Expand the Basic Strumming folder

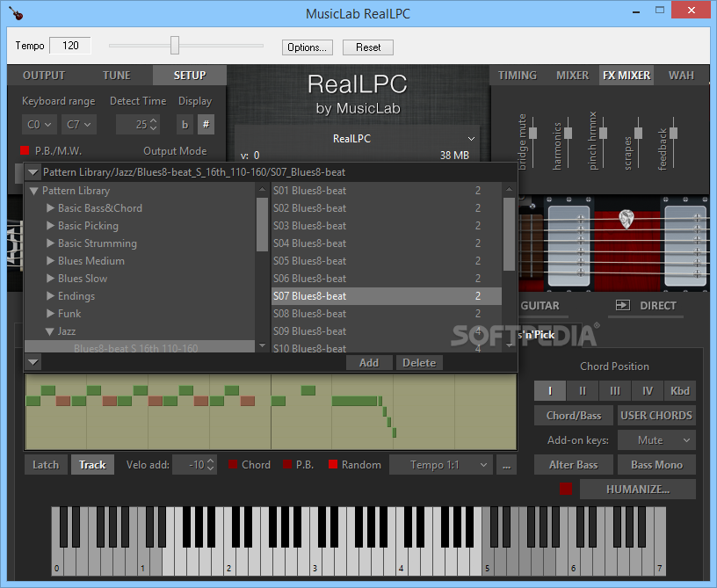point(50,243)
